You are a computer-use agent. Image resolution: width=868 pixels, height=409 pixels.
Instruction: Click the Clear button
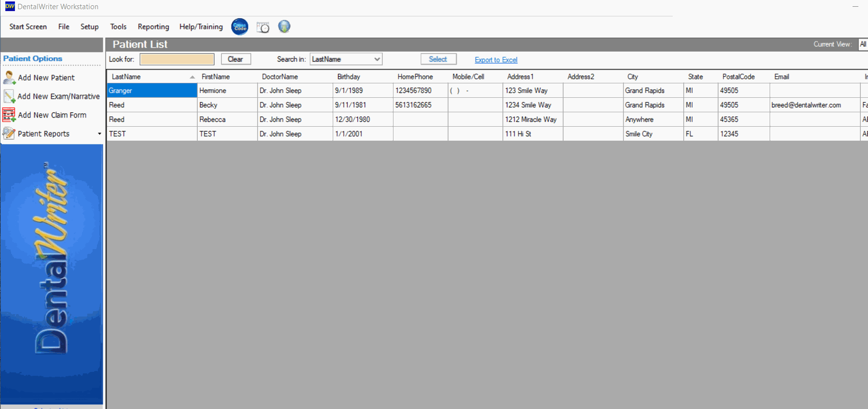pos(236,59)
